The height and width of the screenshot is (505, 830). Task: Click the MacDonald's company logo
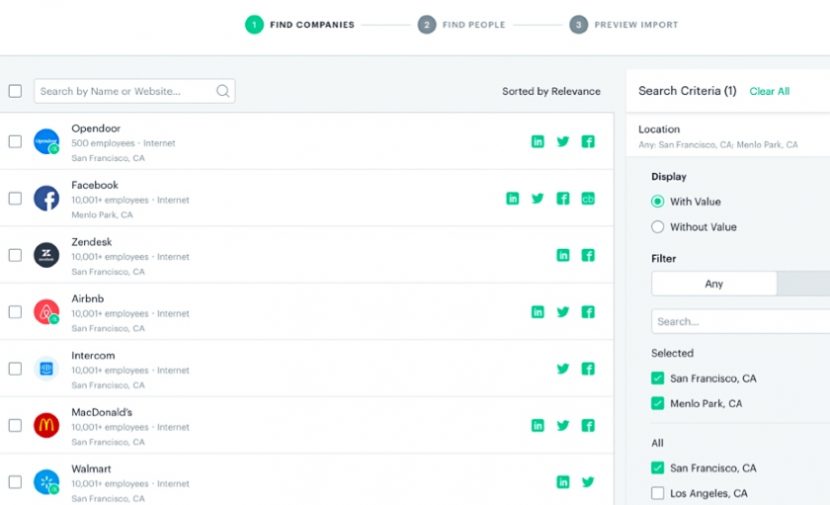tap(47, 426)
